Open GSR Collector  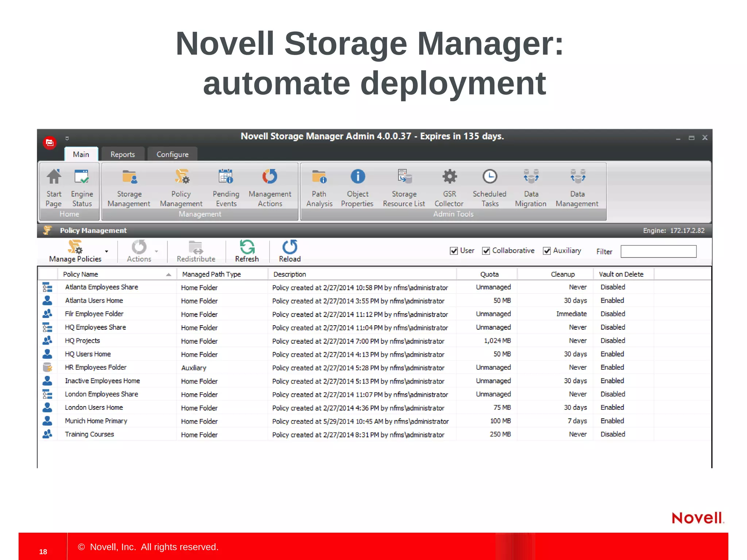pyautogui.click(x=449, y=188)
